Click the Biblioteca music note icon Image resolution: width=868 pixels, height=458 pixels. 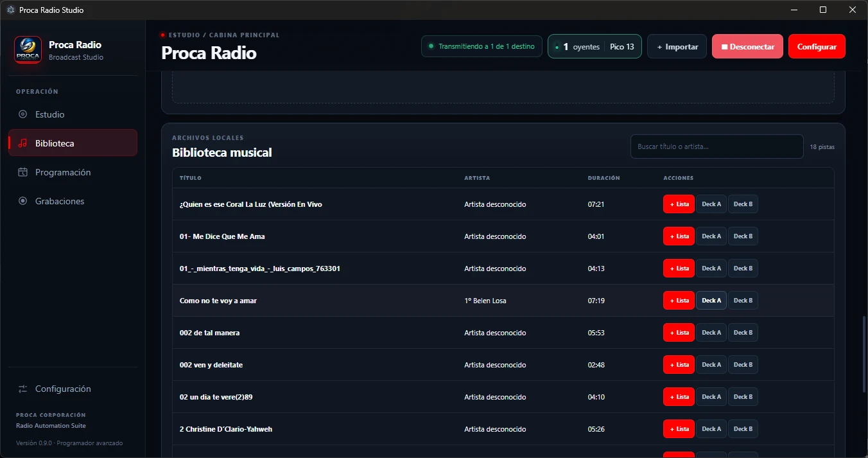(23, 143)
